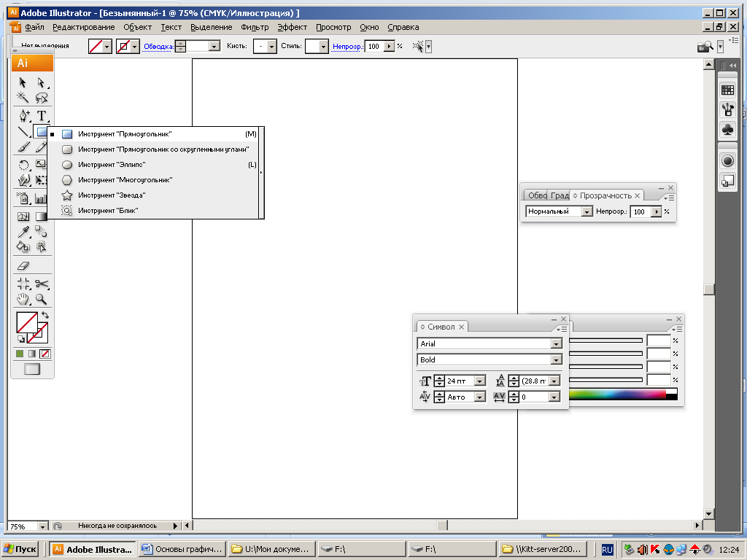Select the Line Segment tool
This screenshot has height=560, width=747.
point(23,132)
